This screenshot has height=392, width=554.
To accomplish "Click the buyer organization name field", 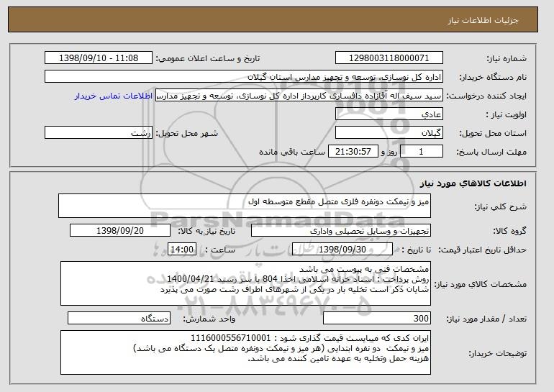I will pos(244,77).
